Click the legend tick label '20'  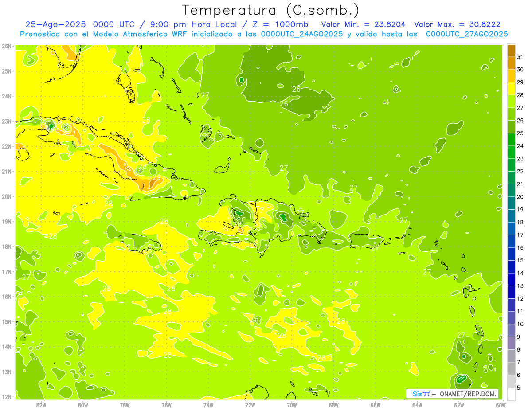pyautogui.click(x=520, y=197)
